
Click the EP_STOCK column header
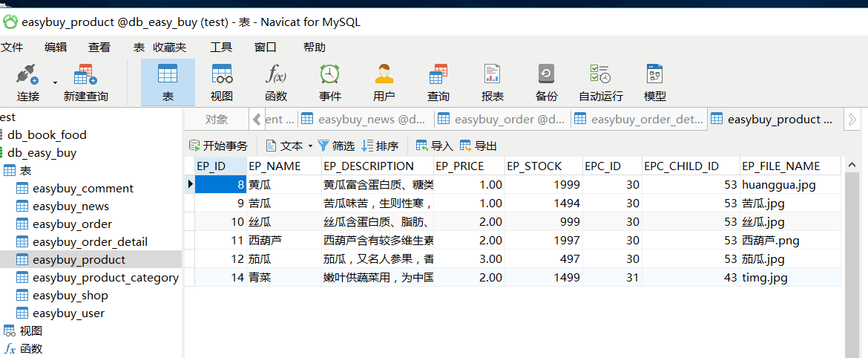tap(544, 166)
